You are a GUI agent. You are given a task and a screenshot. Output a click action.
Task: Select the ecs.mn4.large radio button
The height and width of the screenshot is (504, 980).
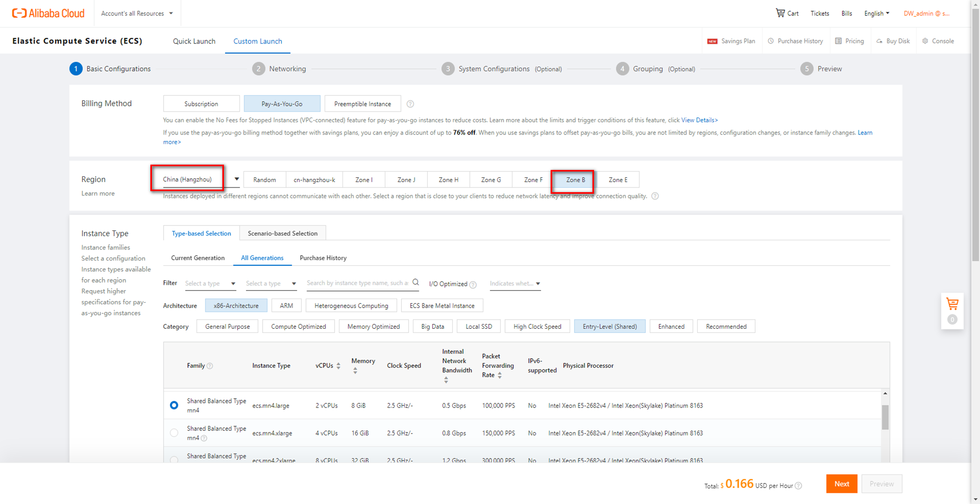point(174,405)
